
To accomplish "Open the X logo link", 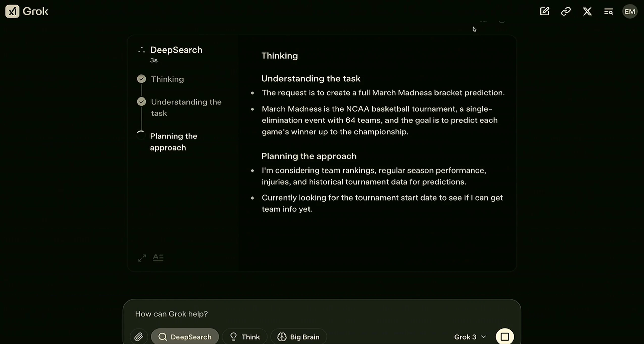I will coord(587,11).
